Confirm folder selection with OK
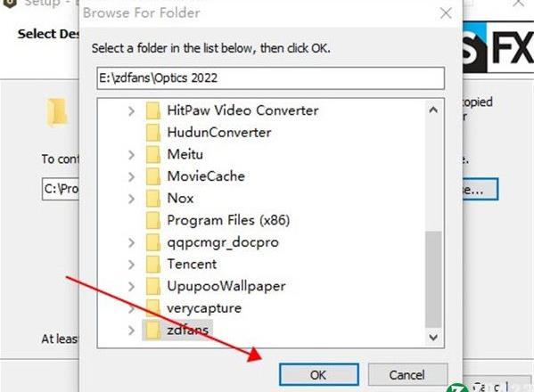Viewport: 534px width, 392px height. (319, 375)
